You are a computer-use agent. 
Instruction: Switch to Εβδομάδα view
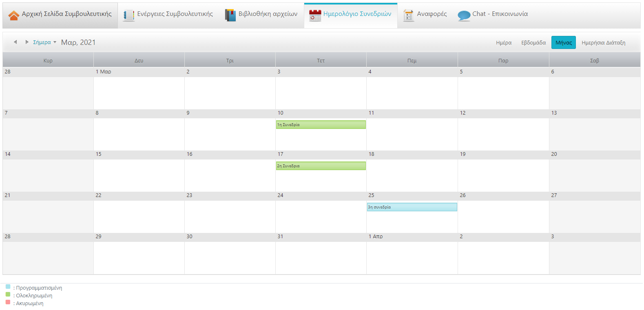point(533,42)
